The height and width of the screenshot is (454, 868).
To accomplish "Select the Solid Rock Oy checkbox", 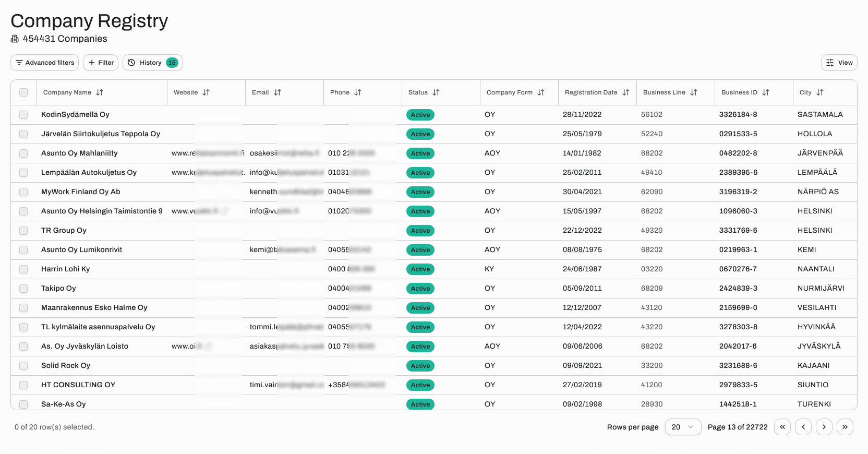I will tap(23, 366).
